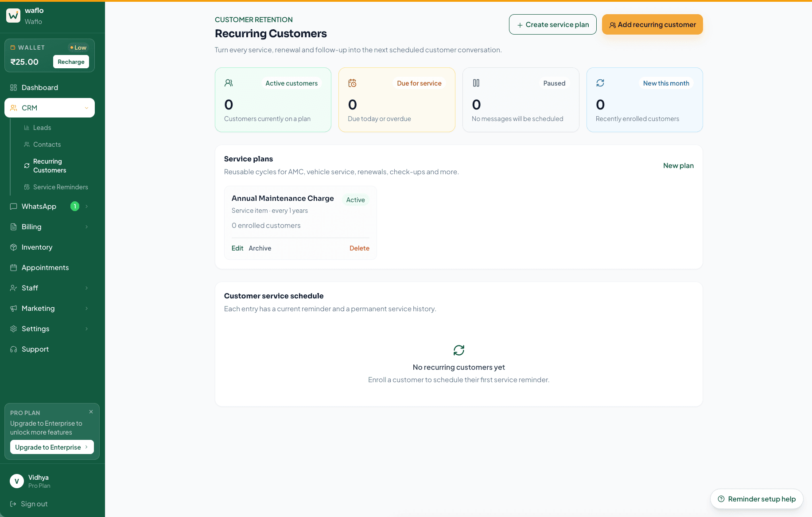The width and height of the screenshot is (812, 517).
Task: Click the Due for service card
Action: coord(397,100)
